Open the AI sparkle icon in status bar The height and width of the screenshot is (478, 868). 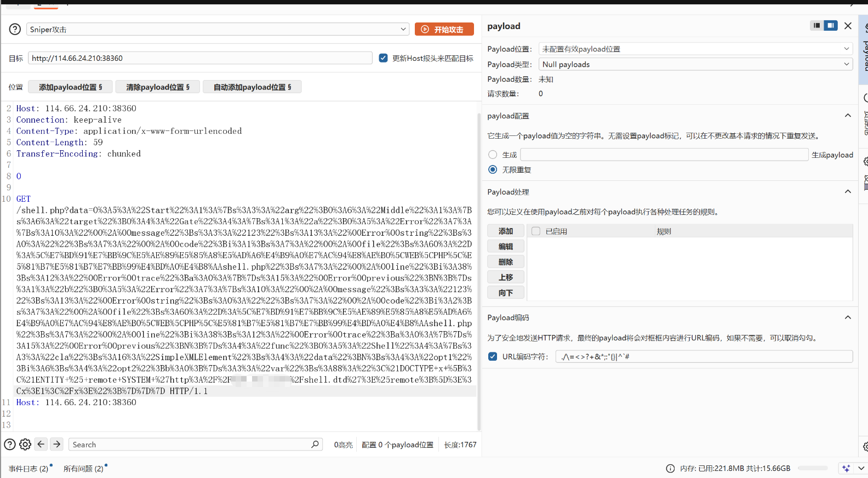[846, 468]
